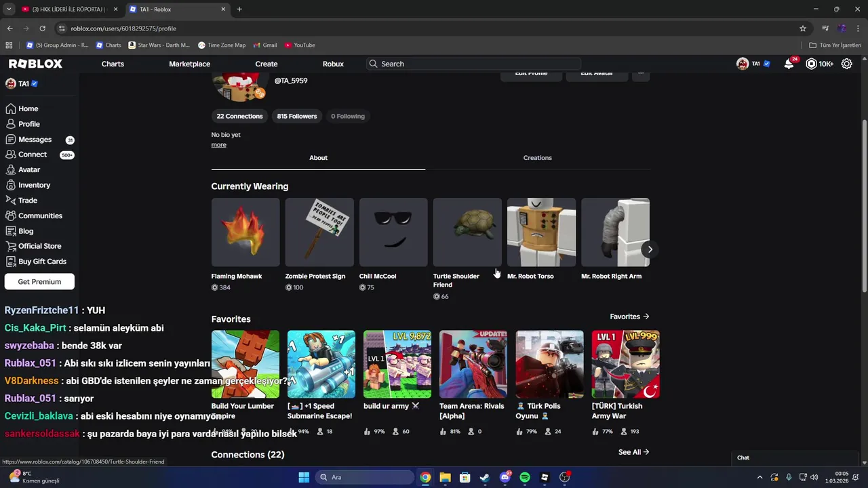Open Steam from the Windows taskbar

click(x=485, y=477)
